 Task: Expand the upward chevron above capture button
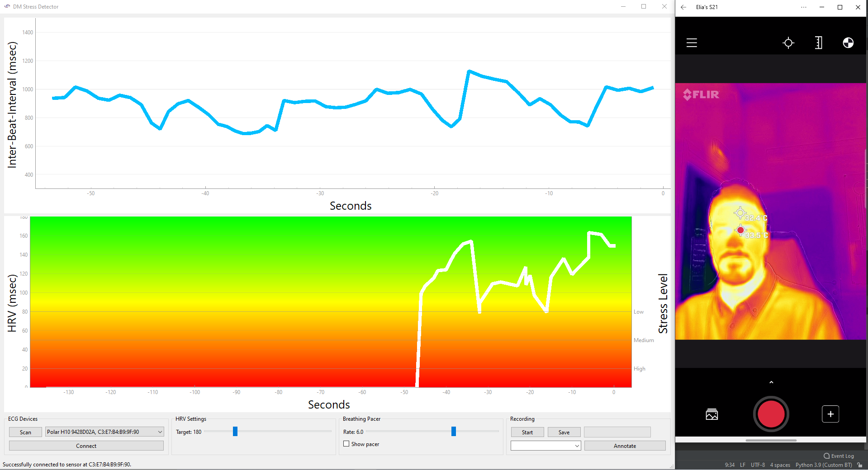coord(771,382)
